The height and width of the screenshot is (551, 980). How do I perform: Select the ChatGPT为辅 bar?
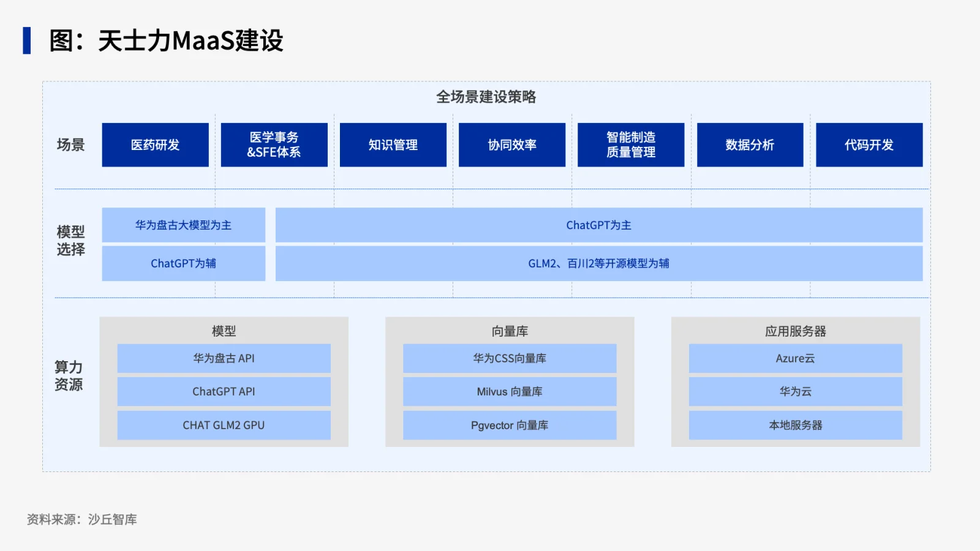pos(184,263)
